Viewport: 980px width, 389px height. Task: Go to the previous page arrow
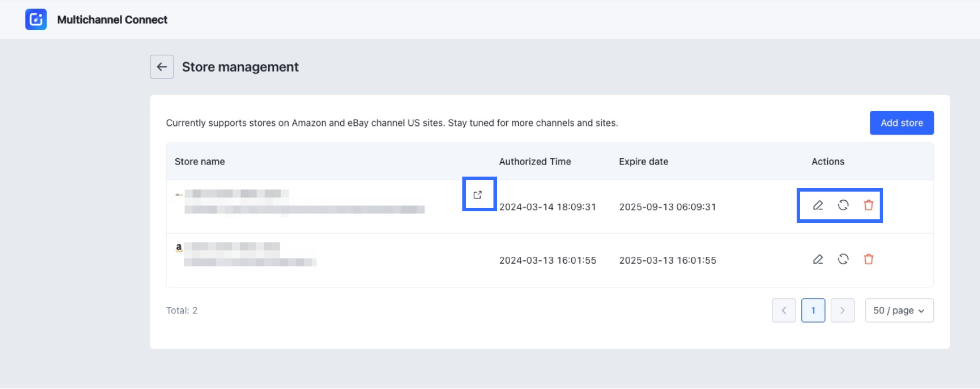(784, 311)
